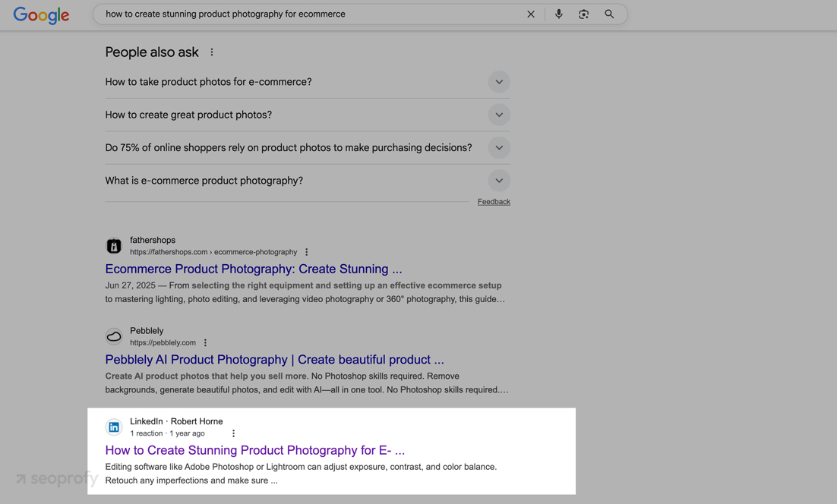Open 'Ecommerce Product Photography: Create Stunning' result
Screen dimensions: 837x504
click(x=254, y=269)
